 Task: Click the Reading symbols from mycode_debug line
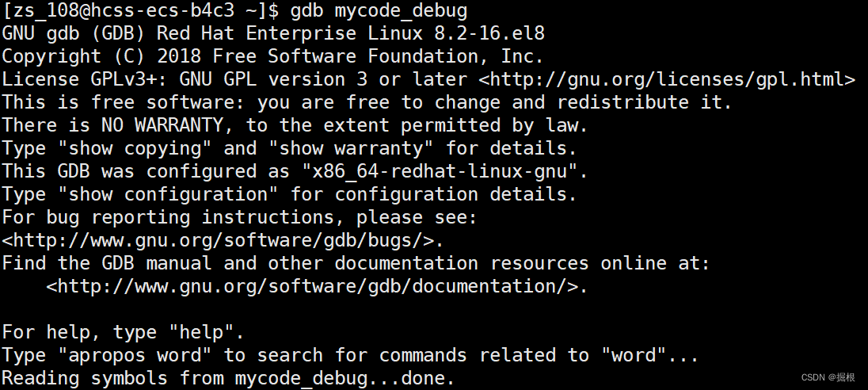pyautogui.click(x=229, y=378)
